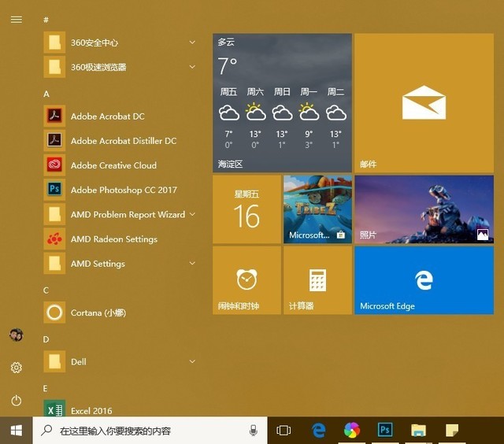Open the 闹钟和时钟 alarm tile

pos(246,280)
